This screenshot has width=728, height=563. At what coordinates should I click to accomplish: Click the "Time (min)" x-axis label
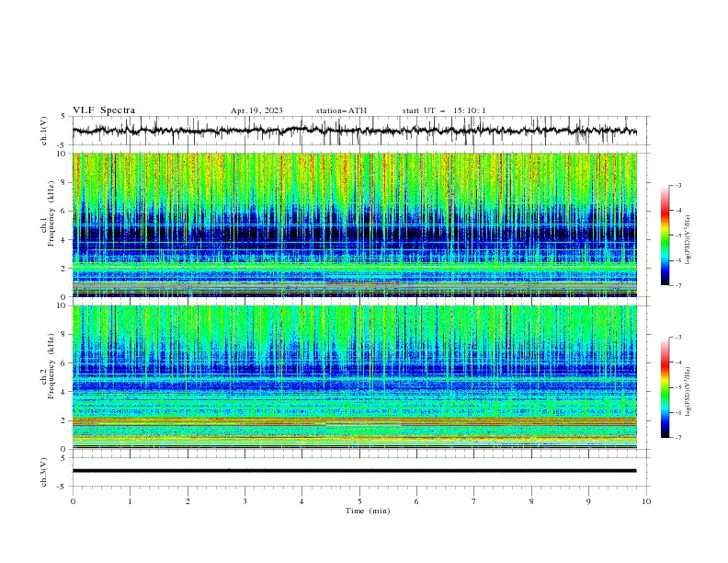click(x=368, y=511)
